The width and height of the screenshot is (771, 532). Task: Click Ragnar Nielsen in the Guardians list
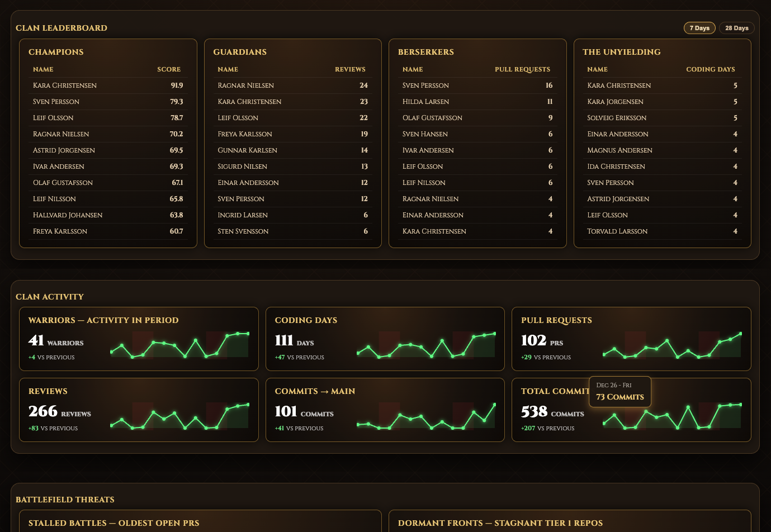click(x=246, y=85)
